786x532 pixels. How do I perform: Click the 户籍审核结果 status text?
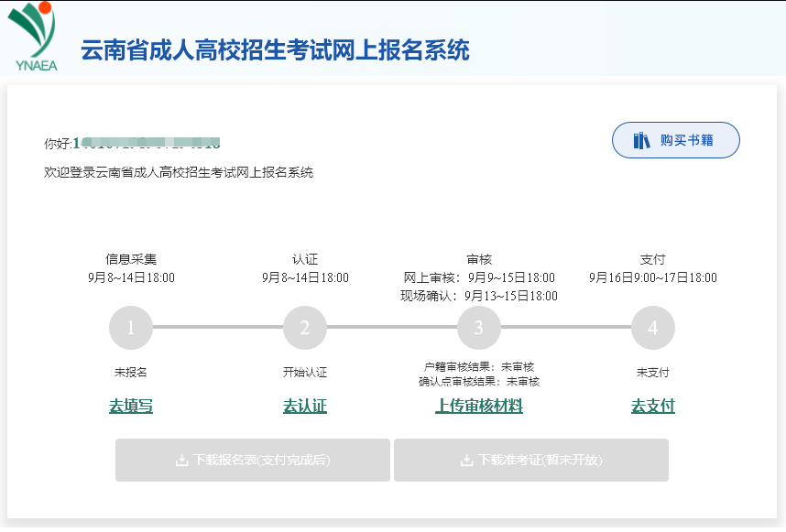coord(479,368)
